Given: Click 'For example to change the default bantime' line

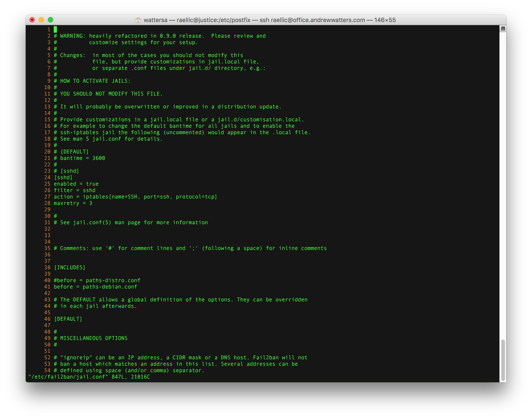Looking at the screenshot, I should click(174, 126).
